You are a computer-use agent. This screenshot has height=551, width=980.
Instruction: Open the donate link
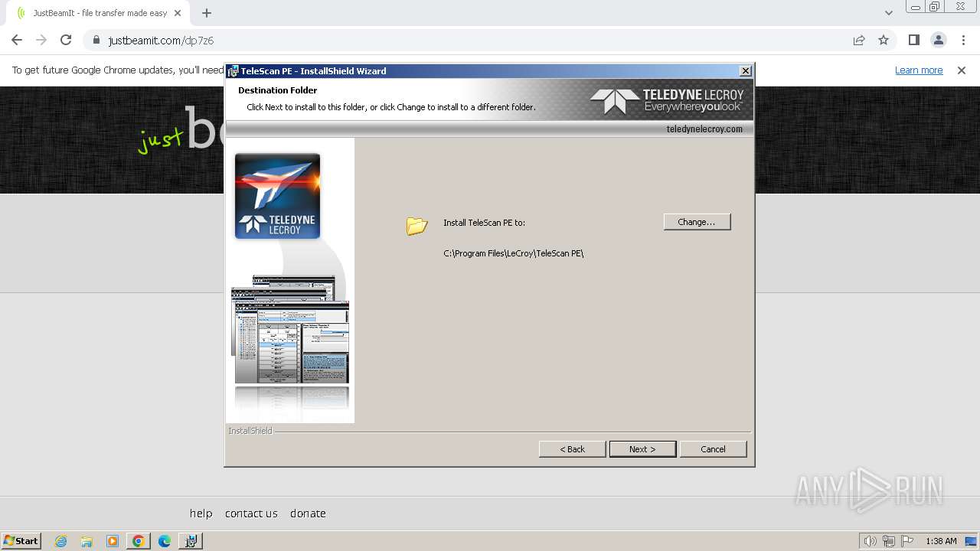tap(308, 514)
